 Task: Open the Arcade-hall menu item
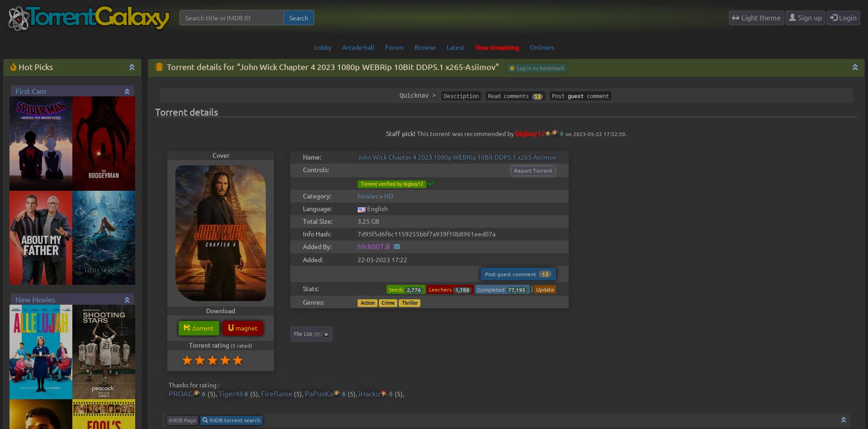(358, 47)
